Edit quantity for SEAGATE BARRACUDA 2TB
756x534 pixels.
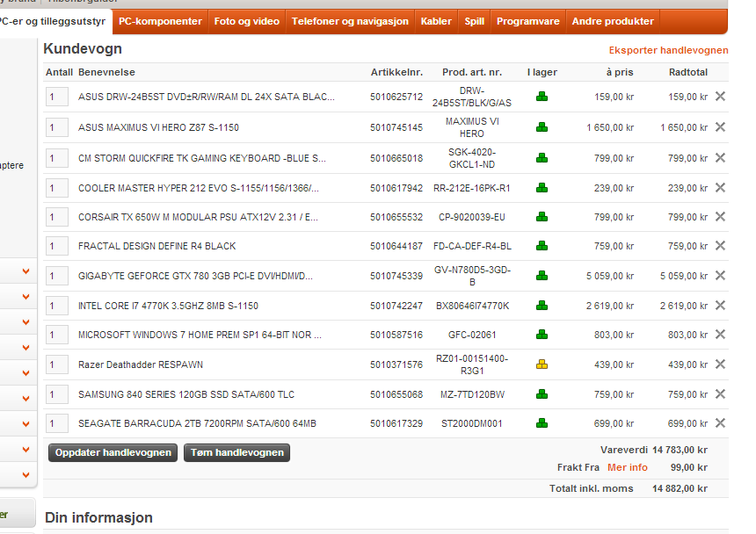pyautogui.click(x=57, y=423)
